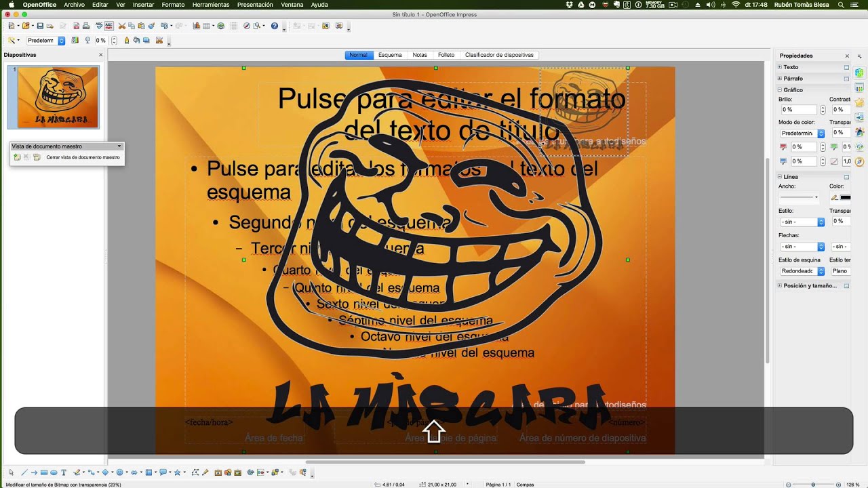Select the Rectangle drawing tool
868x488 pixels.
coord(44,472)
